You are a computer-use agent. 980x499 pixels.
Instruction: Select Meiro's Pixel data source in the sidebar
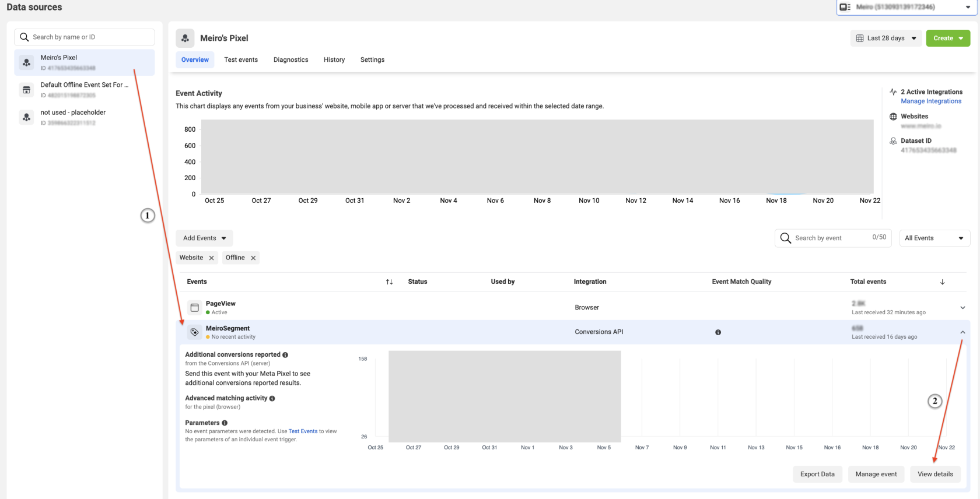click(85, 62)
